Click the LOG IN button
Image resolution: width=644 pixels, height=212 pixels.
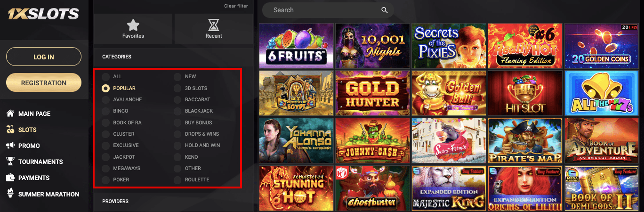44,57
